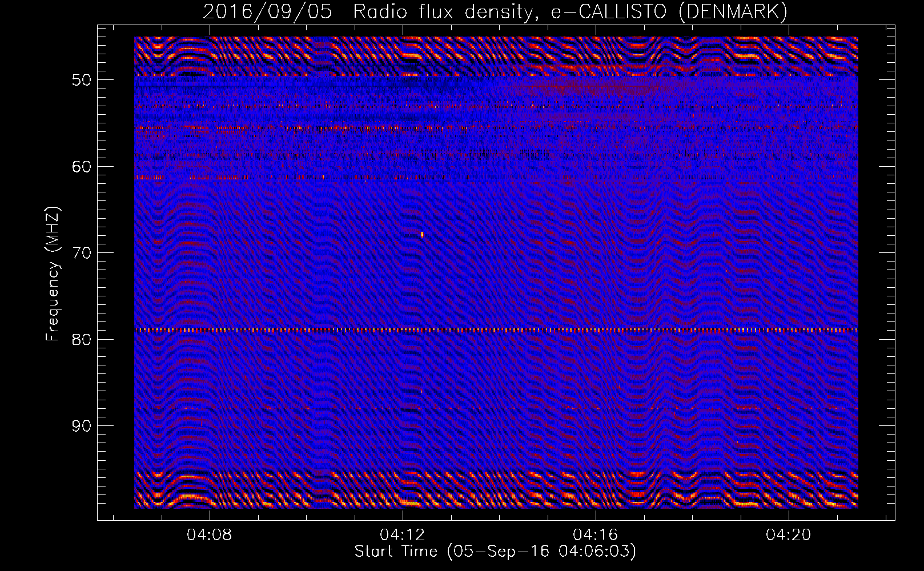924x571 pixels.
Task: Click the 70 frequency tick label
Action: point(81,253)
